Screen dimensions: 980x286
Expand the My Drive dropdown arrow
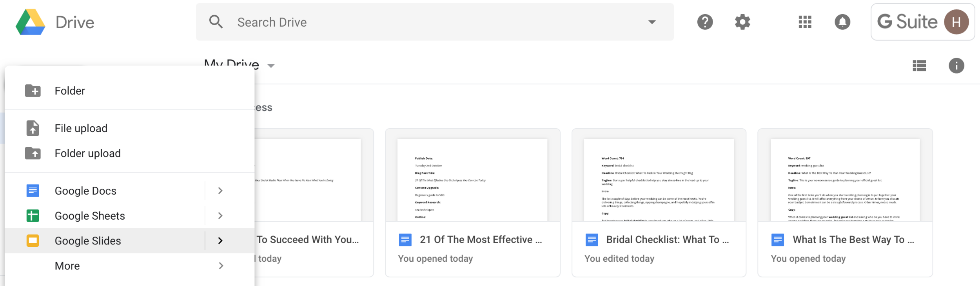[271, 66]
